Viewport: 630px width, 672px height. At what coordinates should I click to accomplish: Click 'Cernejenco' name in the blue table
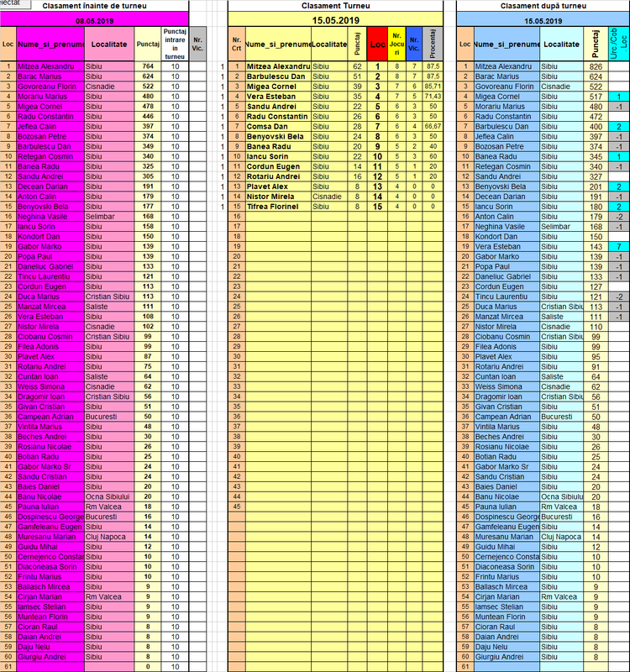507,557
